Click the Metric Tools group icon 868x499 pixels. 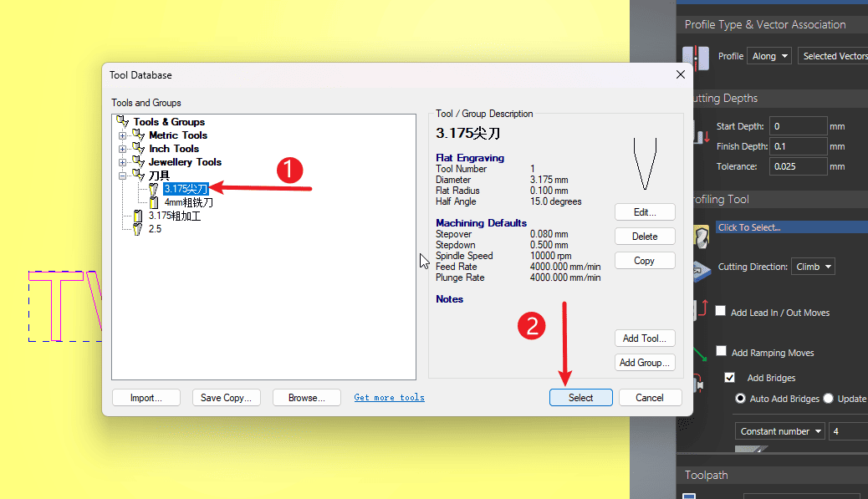(139, 135)
